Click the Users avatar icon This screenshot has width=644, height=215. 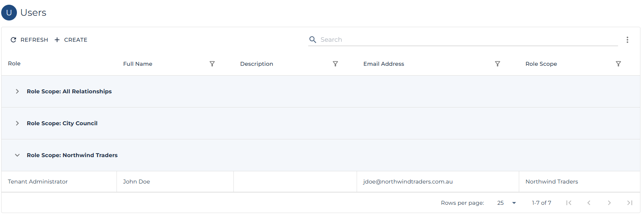tap(9, 13)
